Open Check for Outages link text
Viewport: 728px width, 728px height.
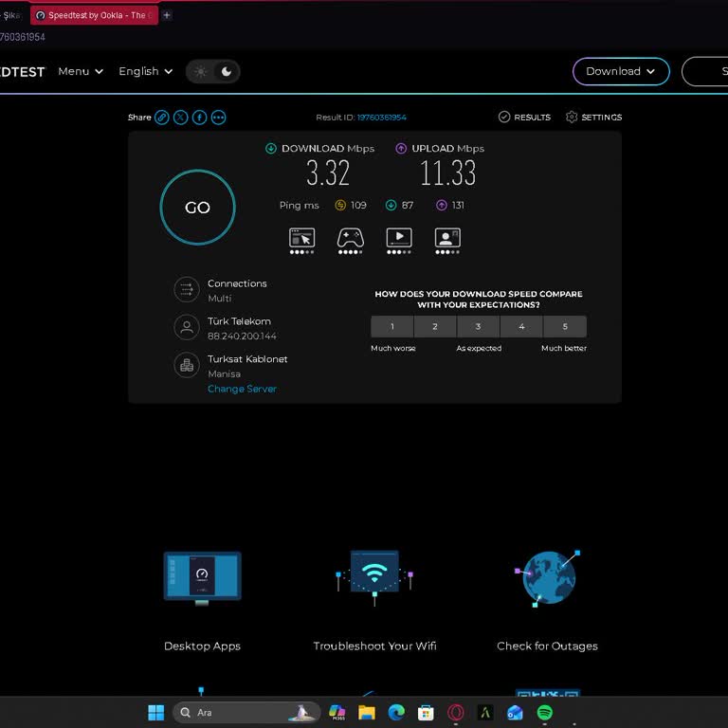click(x=547, y=646)
